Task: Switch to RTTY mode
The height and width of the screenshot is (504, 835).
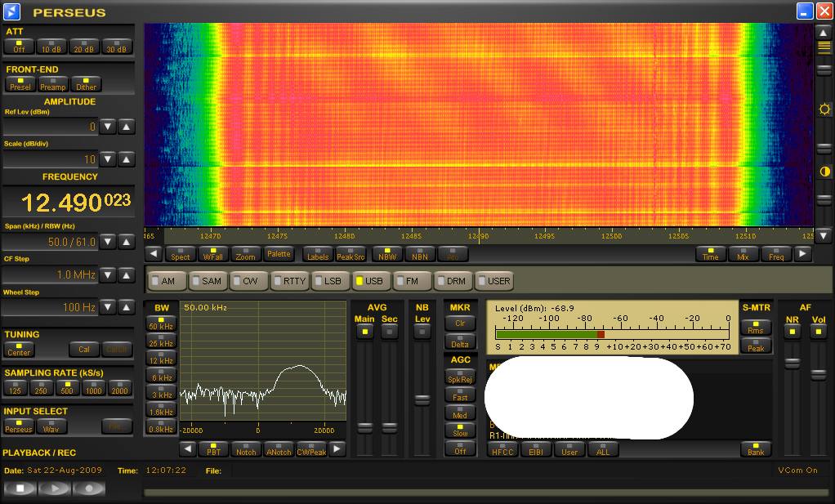Action: click(290, 280)
